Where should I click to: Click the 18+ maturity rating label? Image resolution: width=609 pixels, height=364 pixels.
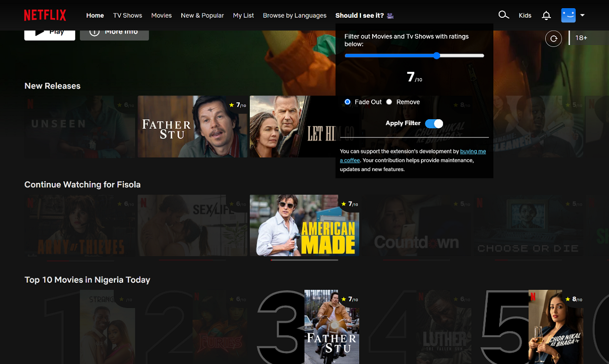pyautogui.click(x=581, y=38)
